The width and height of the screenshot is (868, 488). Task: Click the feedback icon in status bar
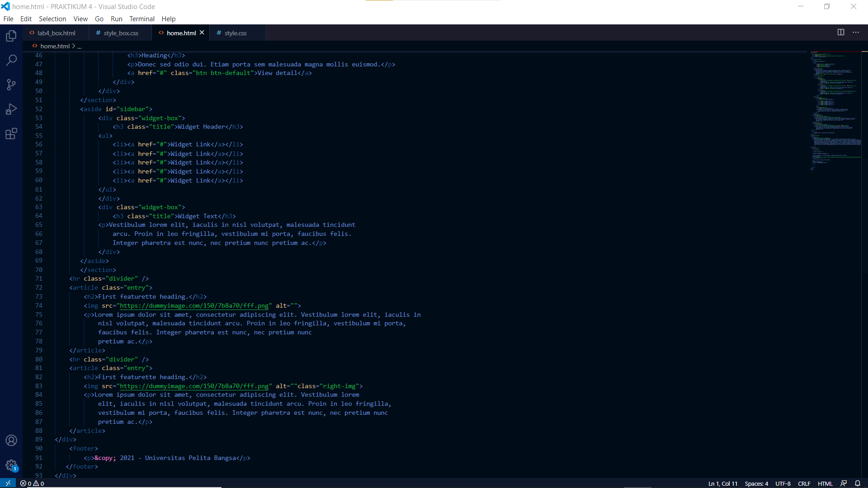[844, 483]
